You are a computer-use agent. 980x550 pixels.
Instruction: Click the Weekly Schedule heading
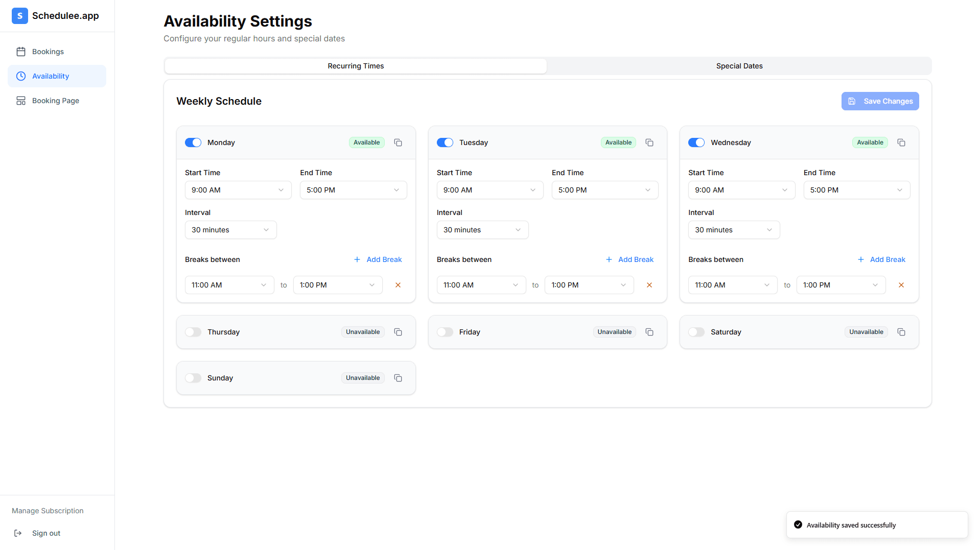click(219, 101)
